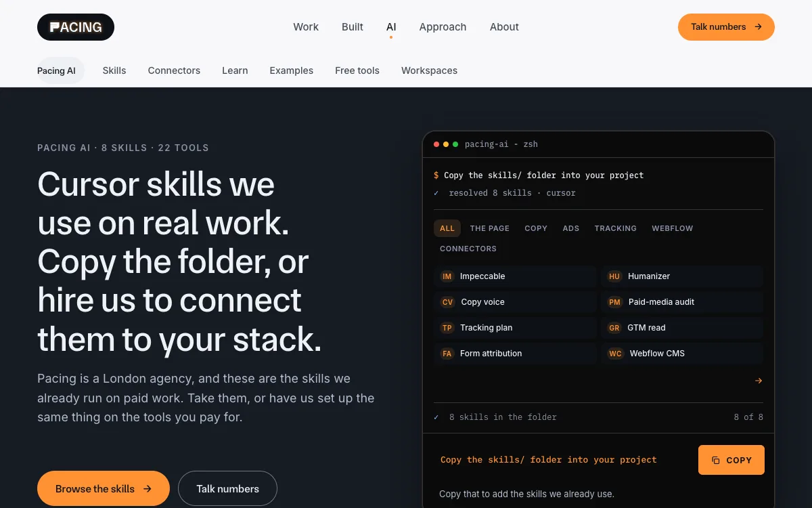
Task: Select the ALL filter chip
Action: (x=447, y=228)
